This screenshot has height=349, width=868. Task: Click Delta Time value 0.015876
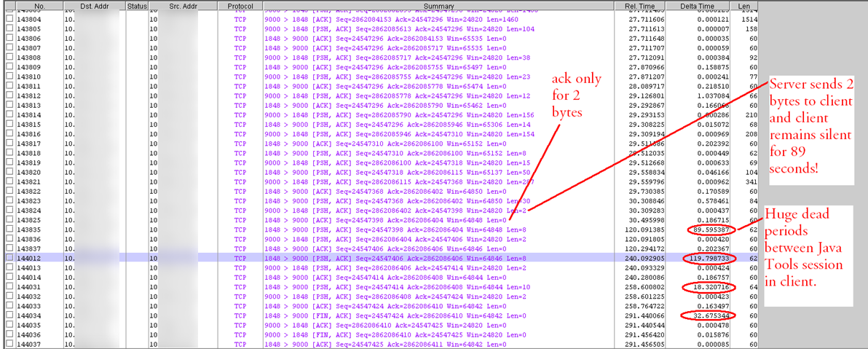(x=713, y=334)
